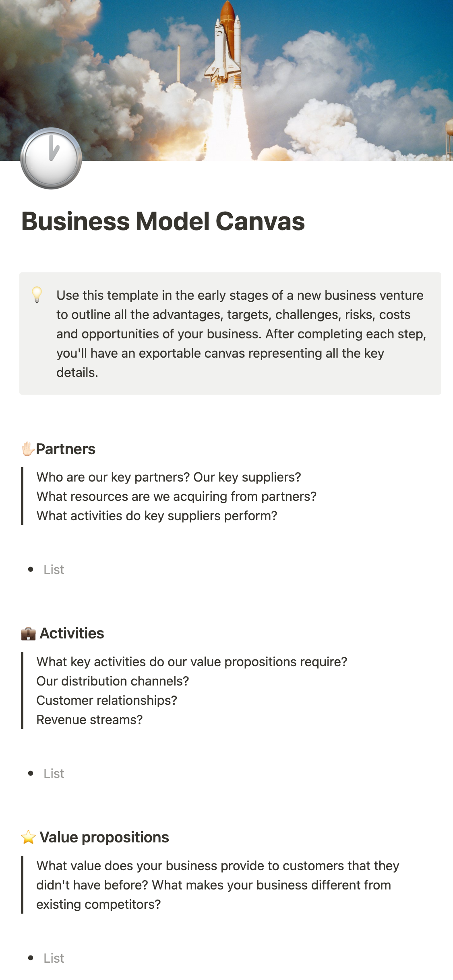
Task: Click the Value propositions heading
Action: (104, 837)
